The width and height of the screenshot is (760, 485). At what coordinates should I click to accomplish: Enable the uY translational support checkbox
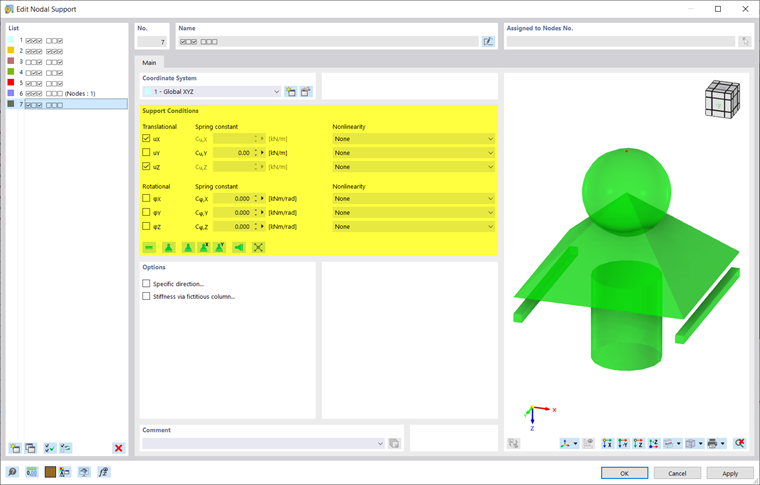pos(146,153)
